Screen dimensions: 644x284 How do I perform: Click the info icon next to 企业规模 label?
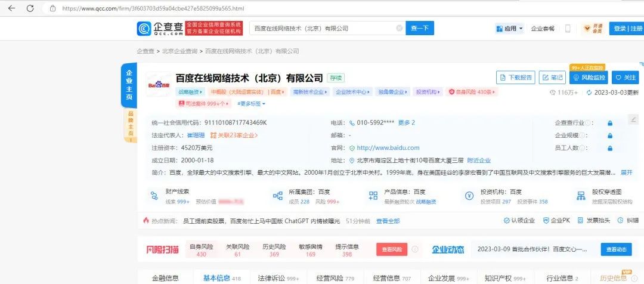[x=582, y=135]
